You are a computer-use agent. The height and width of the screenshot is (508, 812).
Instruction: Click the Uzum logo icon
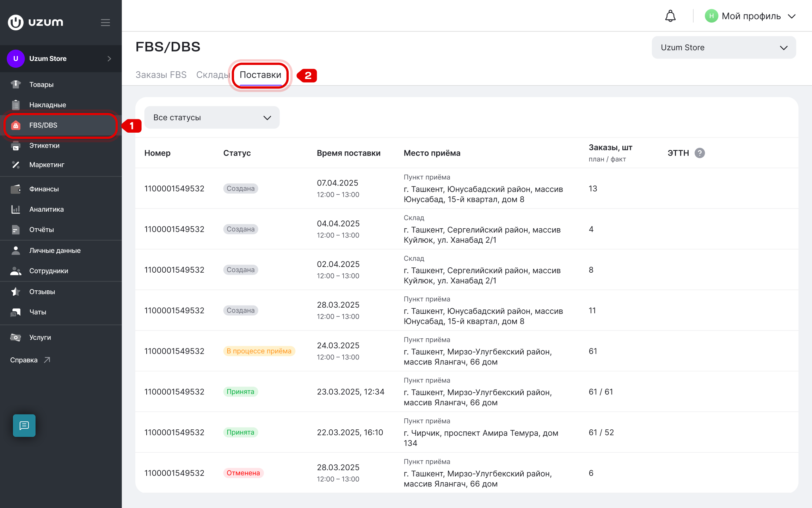point(16,22)
